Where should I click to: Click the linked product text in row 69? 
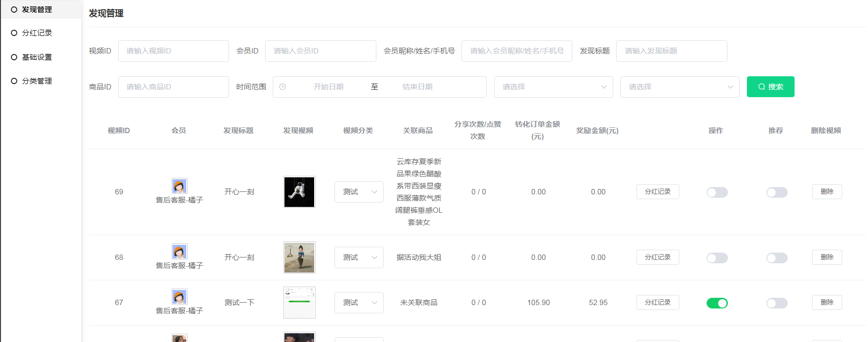click(419, 192)
